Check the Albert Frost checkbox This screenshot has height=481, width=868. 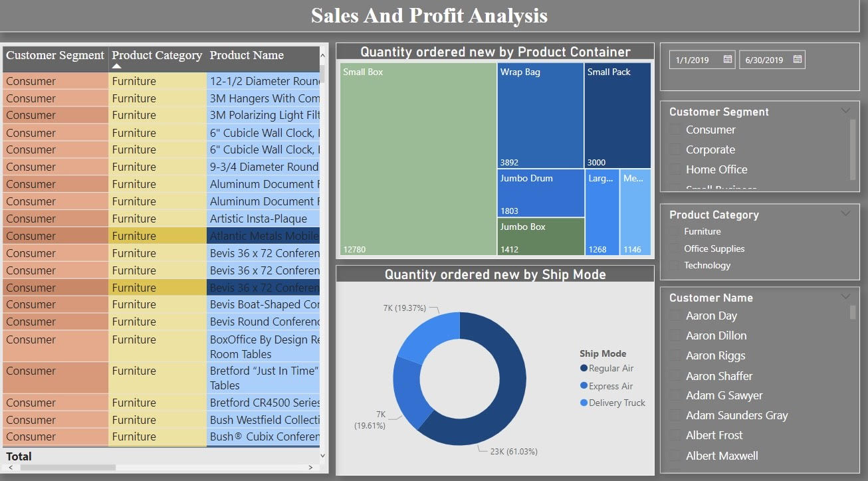pyautogui.click(x=676, y=435)
